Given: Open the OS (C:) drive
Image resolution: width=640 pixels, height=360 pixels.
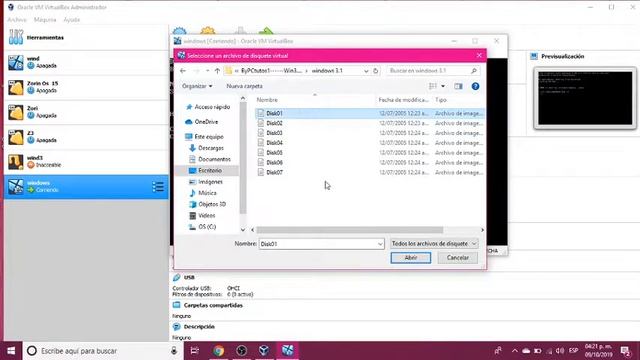Looking at the screenshot, I should [202, 227].
